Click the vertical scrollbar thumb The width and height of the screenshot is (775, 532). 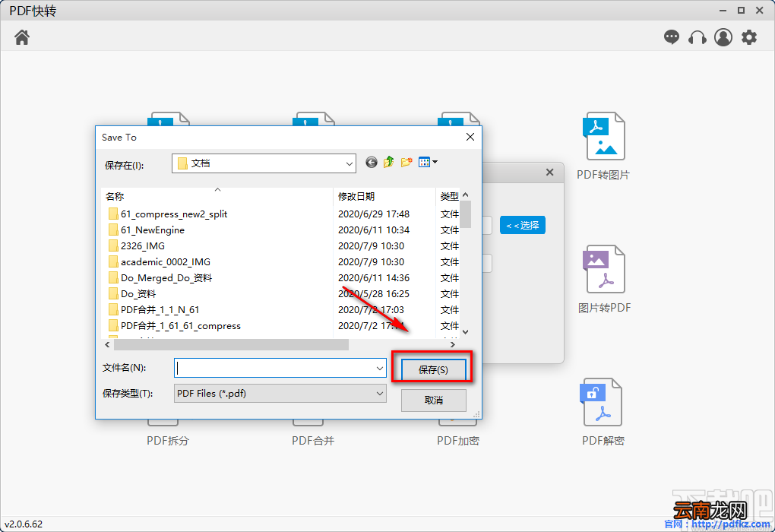tap(465, 214)
